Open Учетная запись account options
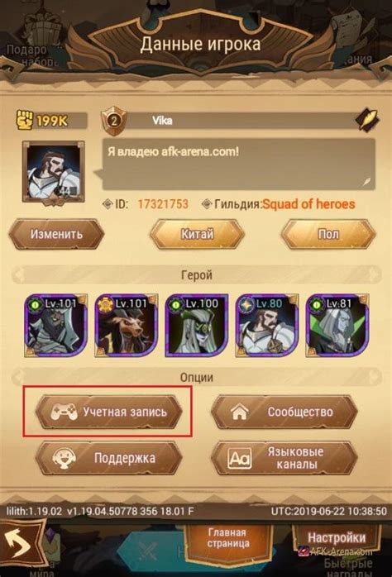 [109, 412]
